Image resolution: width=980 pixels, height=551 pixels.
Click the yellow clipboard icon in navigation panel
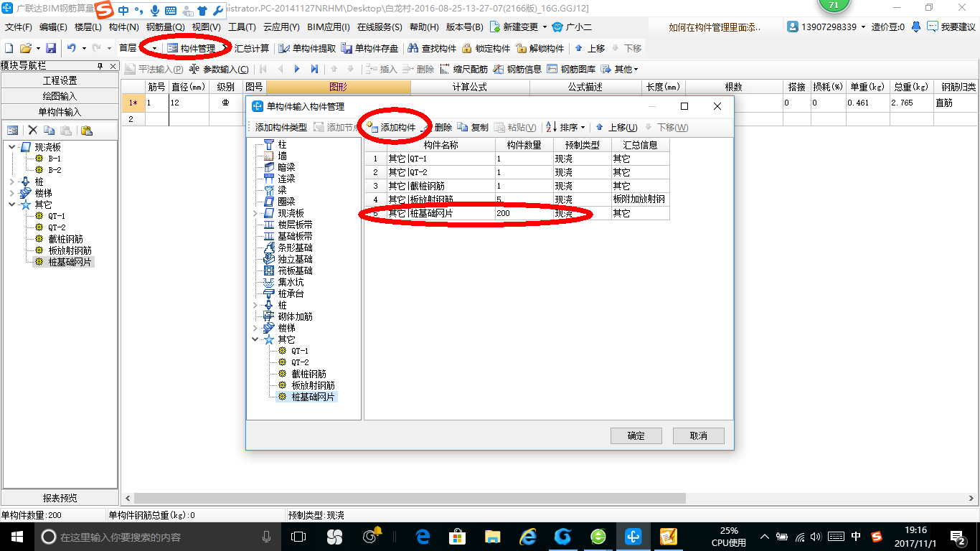[87, 131]
